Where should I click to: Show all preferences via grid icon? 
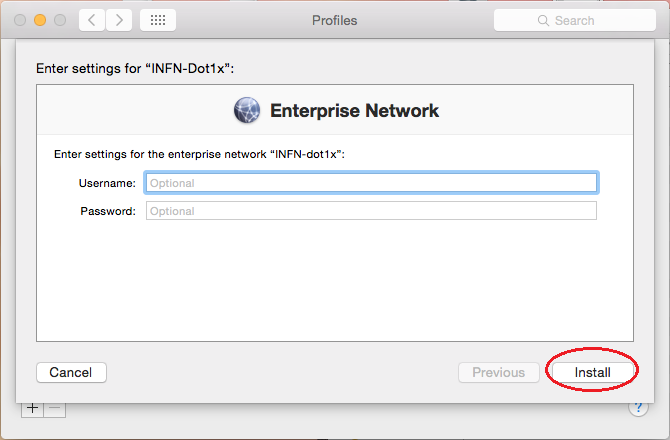point(158,20)
